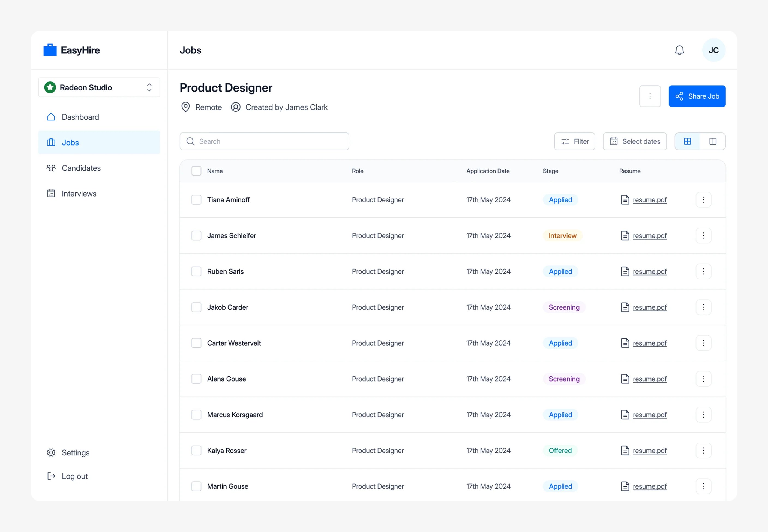Focus the Search candidates field
The width and height of the screenshot is (768, 532).
tap(264, 141)
